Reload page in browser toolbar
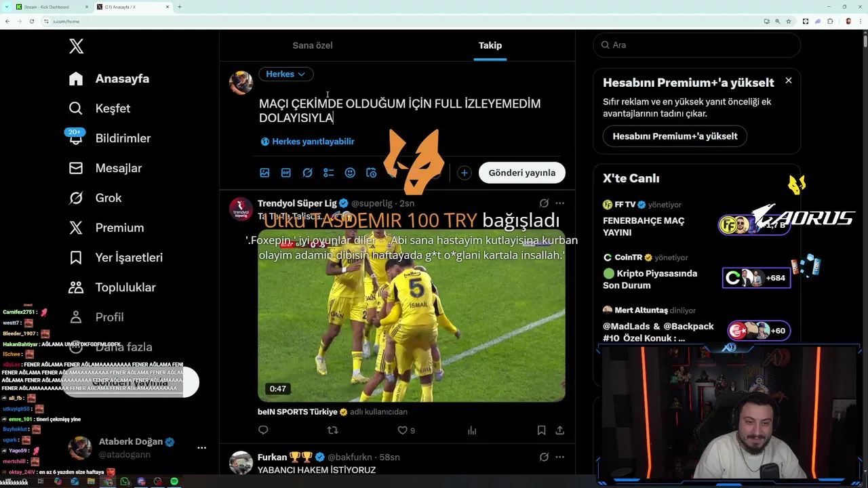The height and width of the screenshot is (488, 868). click(x=31, y=21)
